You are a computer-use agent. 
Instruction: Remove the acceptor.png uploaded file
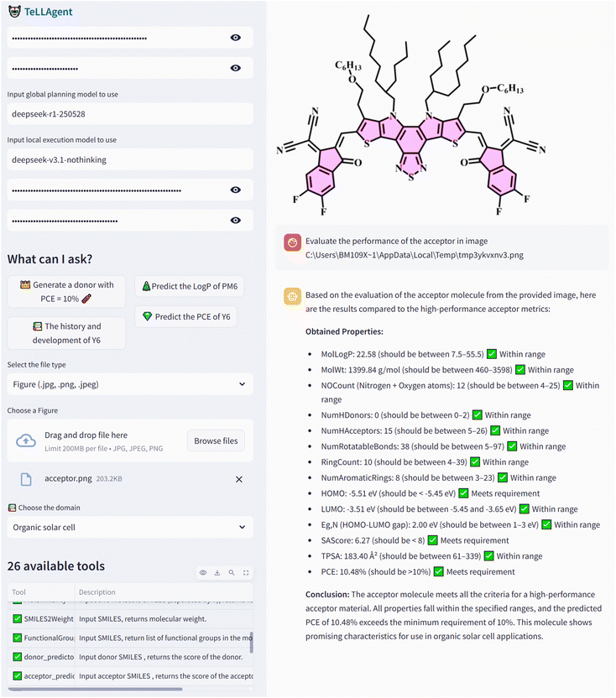[x=239, y=479]
